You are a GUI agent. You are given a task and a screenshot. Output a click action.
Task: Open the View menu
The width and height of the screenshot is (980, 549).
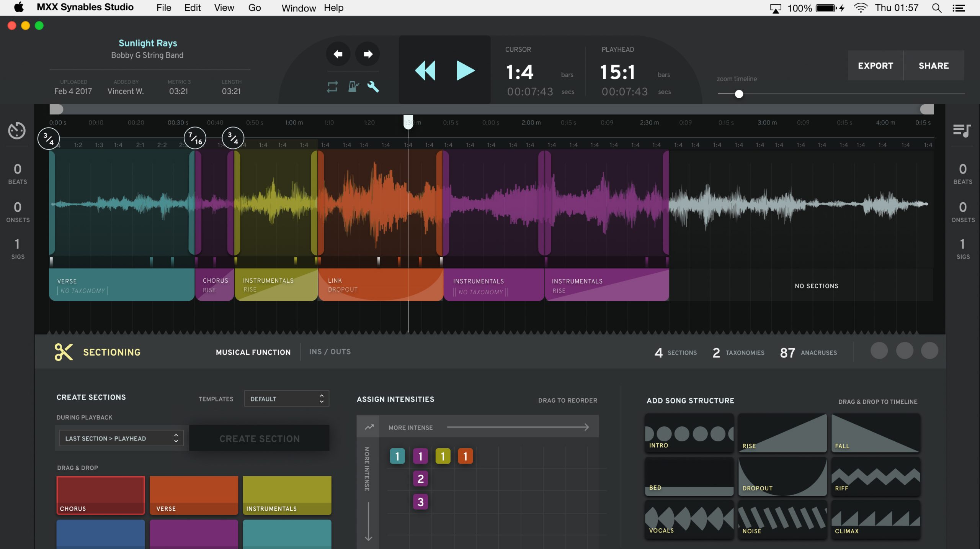pyautogui.click(x=224, y=8)
